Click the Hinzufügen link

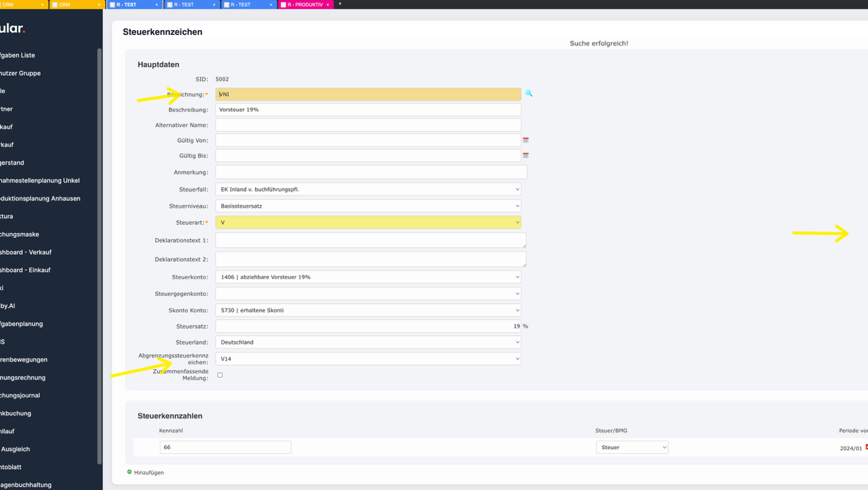149,473
